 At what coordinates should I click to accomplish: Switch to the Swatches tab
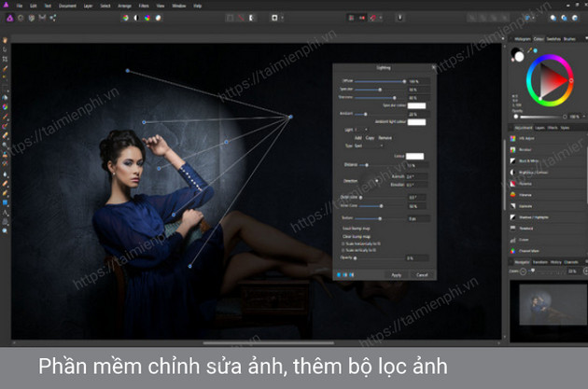click(x=553, y=39)
